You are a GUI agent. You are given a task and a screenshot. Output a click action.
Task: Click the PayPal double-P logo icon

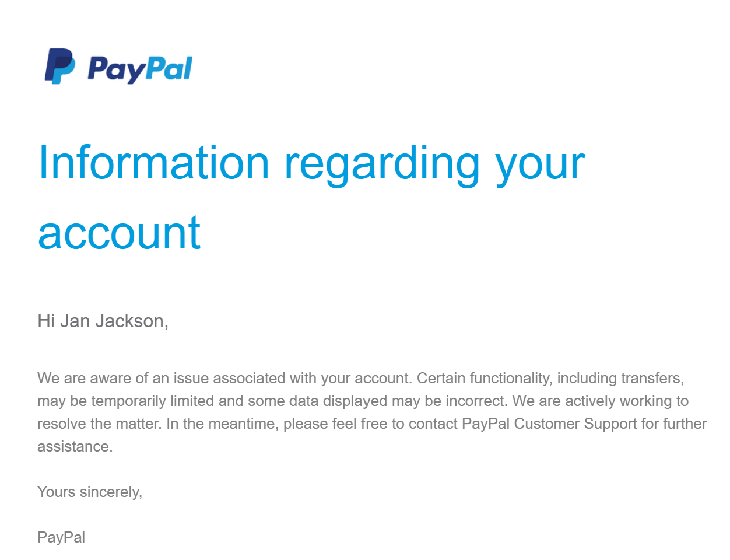(x=59, y=66)
